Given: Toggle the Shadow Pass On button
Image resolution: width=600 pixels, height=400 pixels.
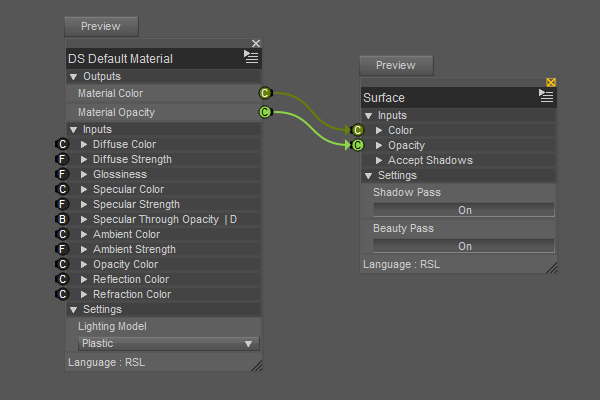Looking at the screenshot, I should pos(464,210).
